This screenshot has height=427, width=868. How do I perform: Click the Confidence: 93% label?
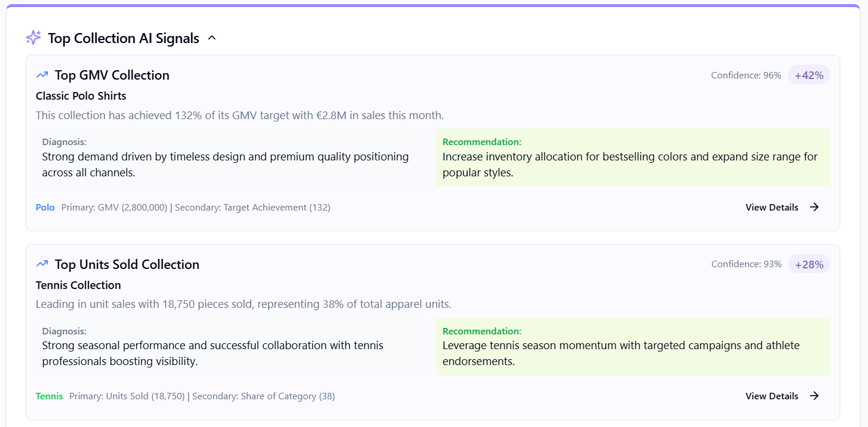click(x=747, y=264)
